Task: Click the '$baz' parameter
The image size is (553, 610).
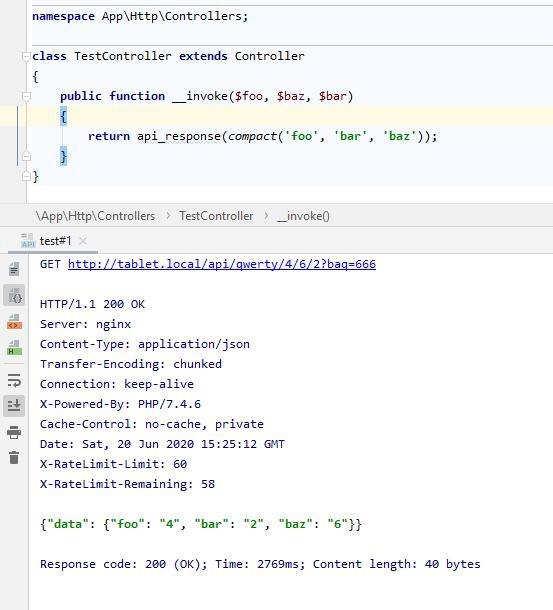Action: (x=290, y=96)
